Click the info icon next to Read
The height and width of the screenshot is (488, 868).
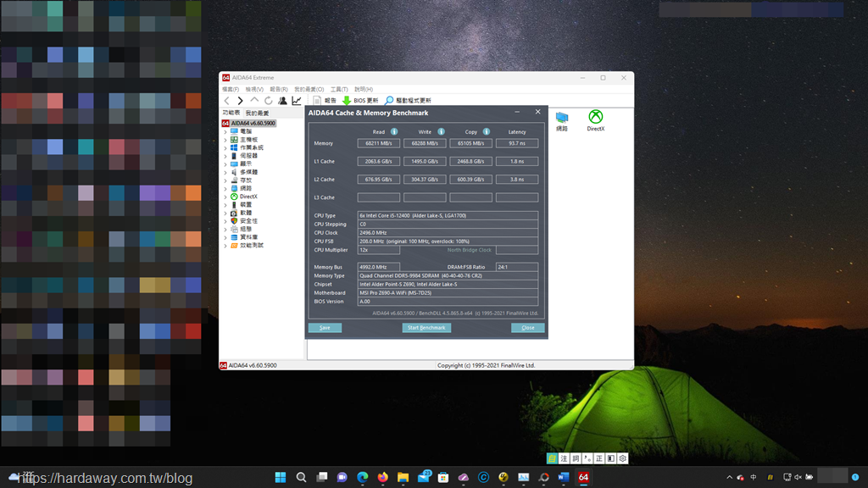point(394,131)
